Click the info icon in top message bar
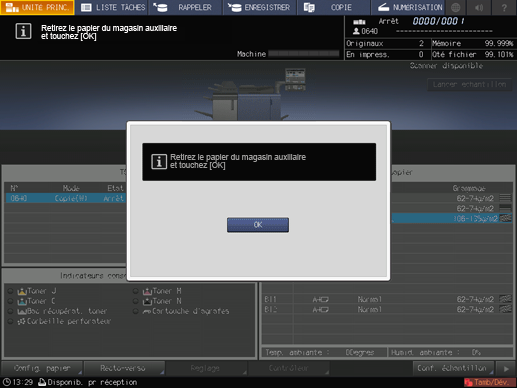Viewport: 517px width, 388px height. pos(23,32)
